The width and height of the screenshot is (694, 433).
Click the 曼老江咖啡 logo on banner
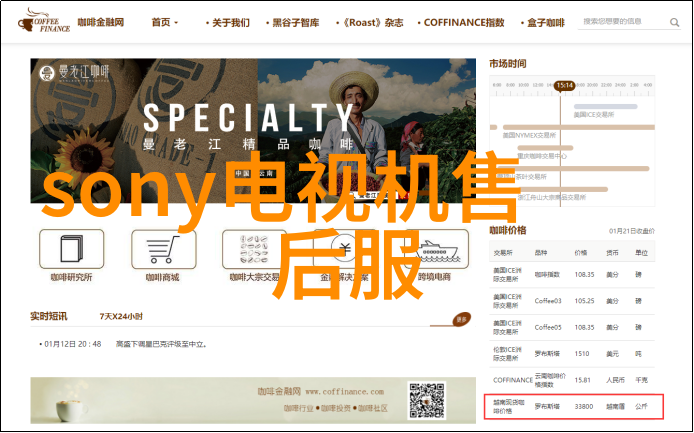point(74,73)
